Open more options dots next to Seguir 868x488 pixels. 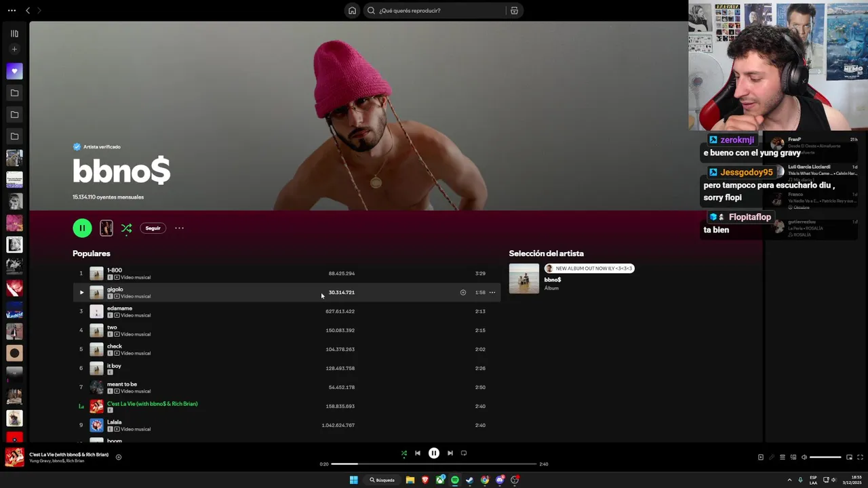click(179, 228)
